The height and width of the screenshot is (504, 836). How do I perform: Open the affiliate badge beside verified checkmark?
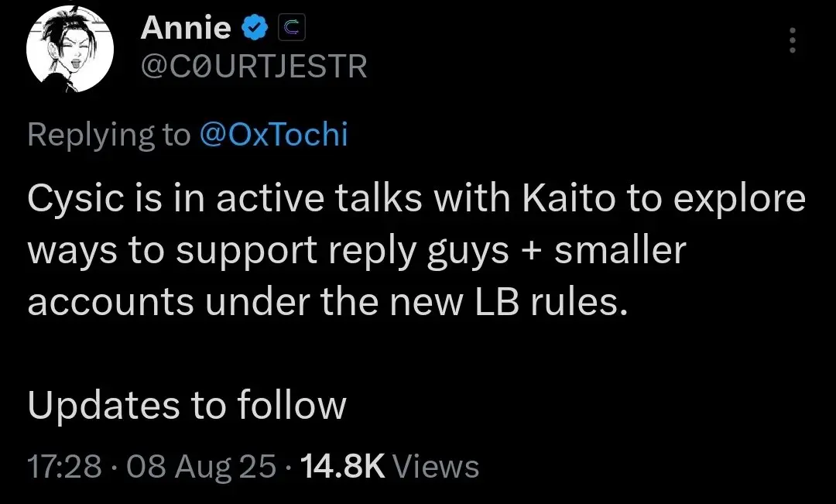(292, 28)
